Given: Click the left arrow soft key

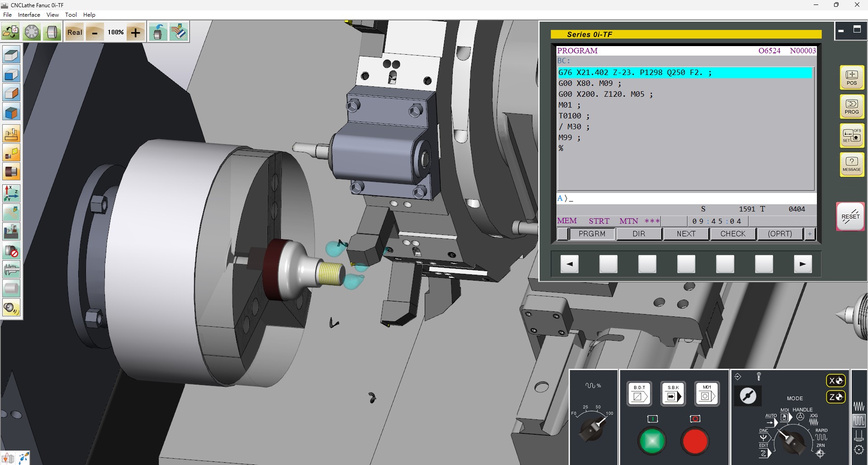Looking at the screenshot, I should click(569, 264).
